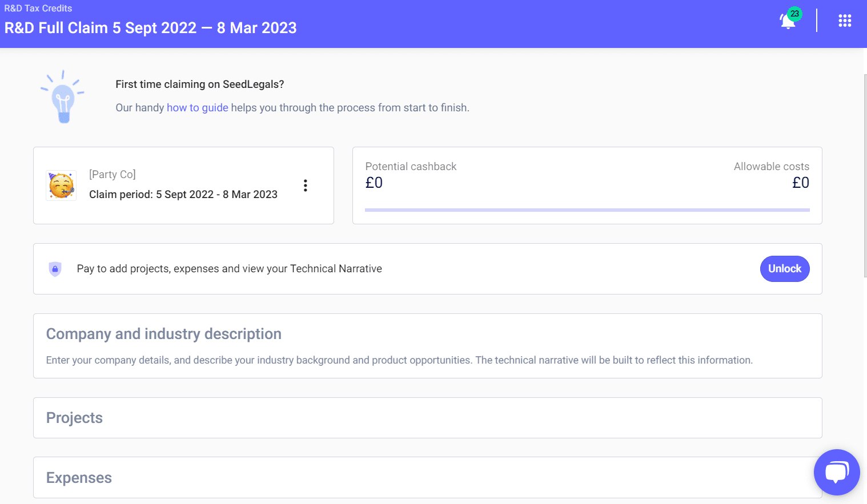Image resolution: width=867 pixels, height=504 pixels.
Task: Click the purple lock shield icon
Action: click(55, 269)
